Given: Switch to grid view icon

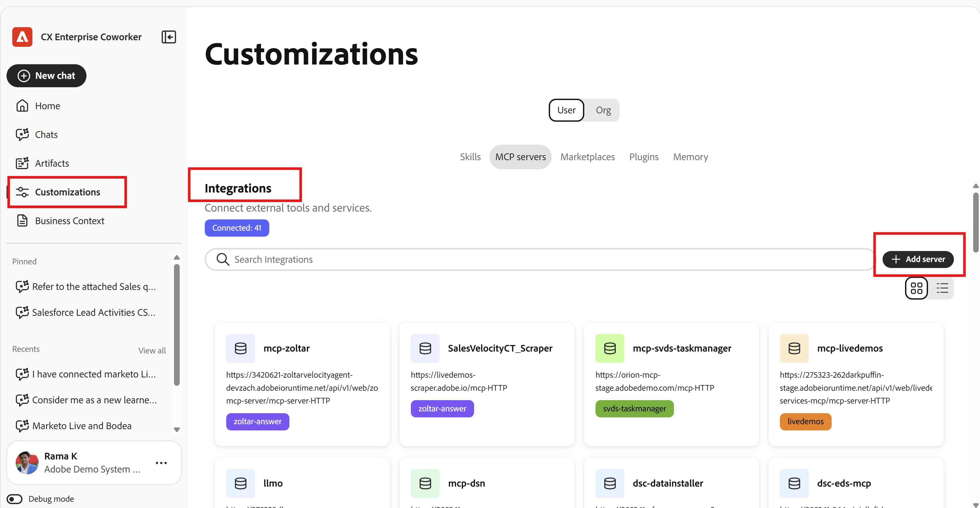Looking at the screenshot, I should [917, 288].
